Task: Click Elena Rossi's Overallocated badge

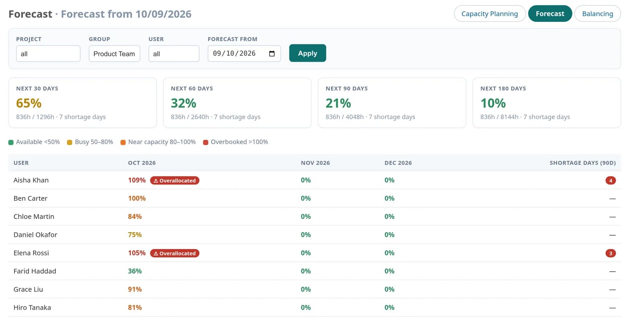Action: click(175, 253)
